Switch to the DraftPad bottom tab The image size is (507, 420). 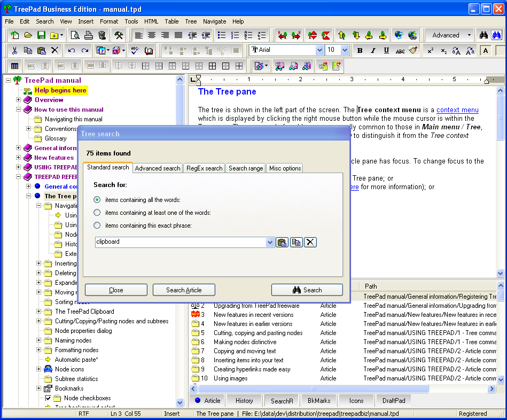[x=394, y=401]
